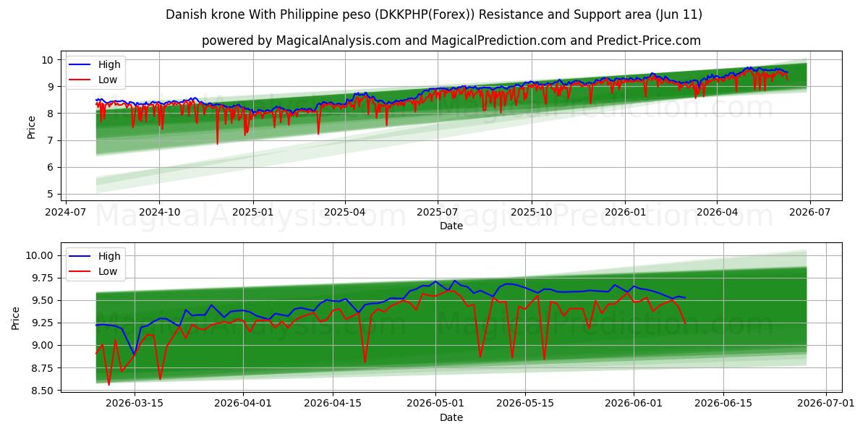Click the chart title mentioning DKKPHP(Forex)
868x434 pixels.
[434, 14]
